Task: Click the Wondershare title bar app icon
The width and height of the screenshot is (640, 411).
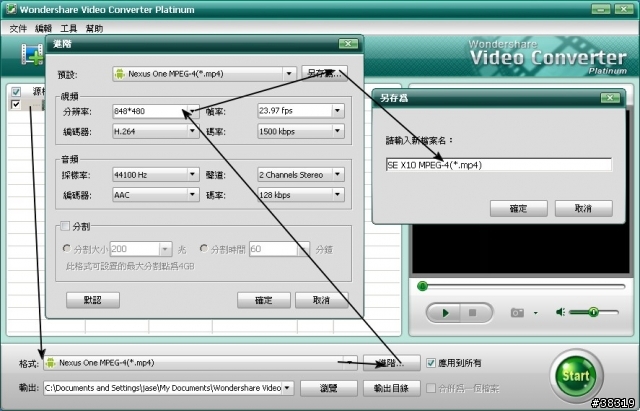Action: tap(11, 9)
